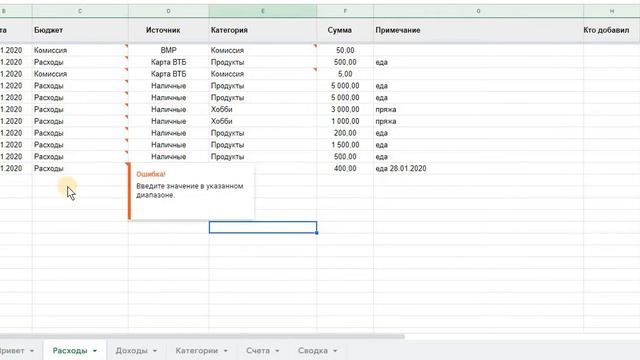The height and width of the screenshot is (360, 640).
Task: Open dropdown arrow on Счета tab
Action: coord(278,351)
